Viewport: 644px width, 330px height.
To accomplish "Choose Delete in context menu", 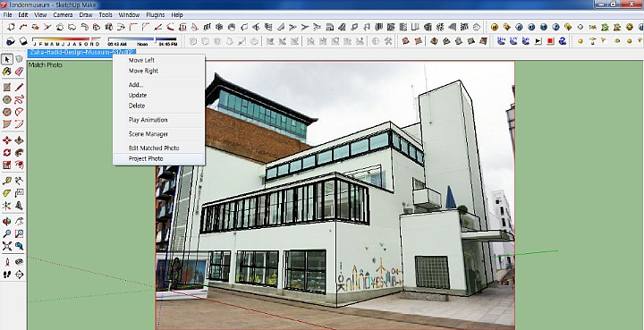I will (x=158, y=106).
